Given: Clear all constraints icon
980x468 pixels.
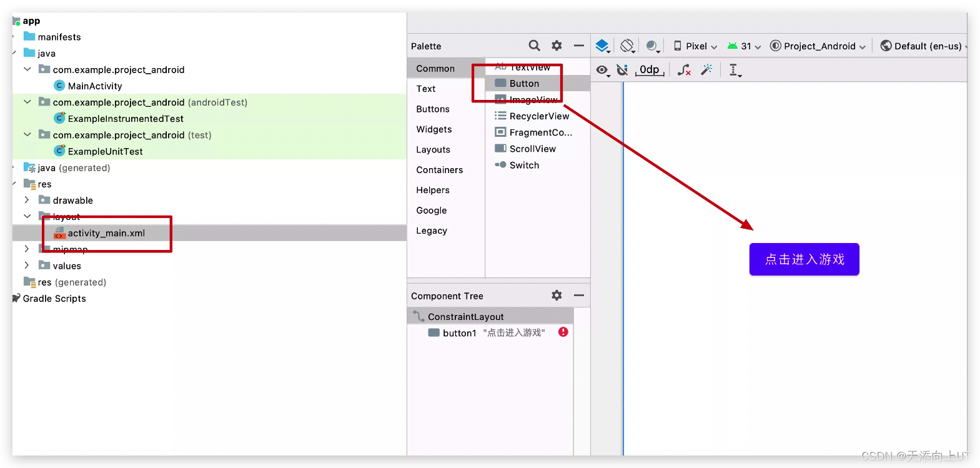Looking at the screenshot, I should [684, 70].
